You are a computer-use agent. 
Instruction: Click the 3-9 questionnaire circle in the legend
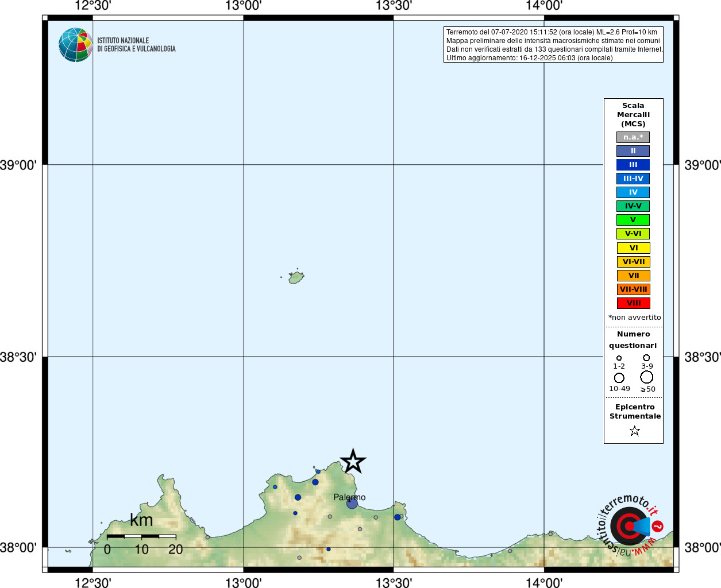646,358
